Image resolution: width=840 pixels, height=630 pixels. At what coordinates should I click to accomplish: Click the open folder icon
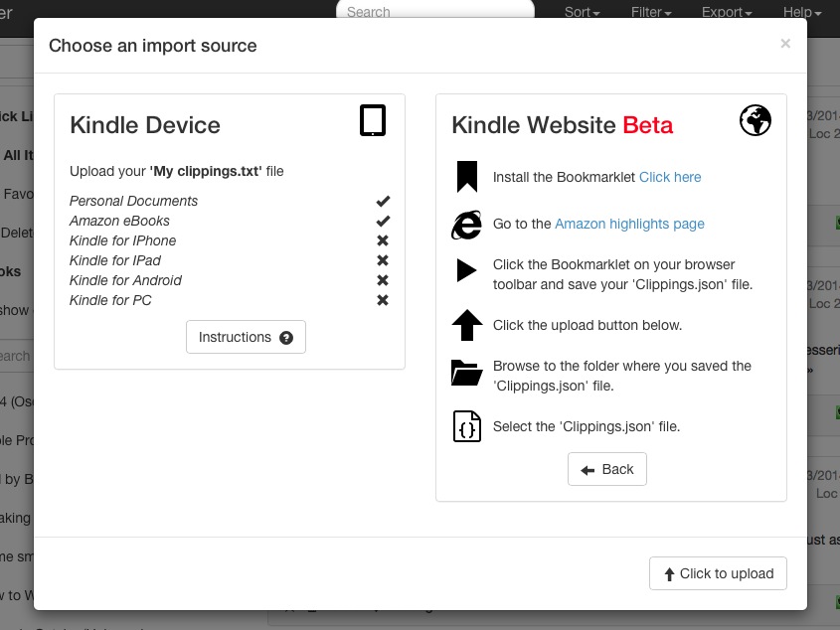(466, 373)
